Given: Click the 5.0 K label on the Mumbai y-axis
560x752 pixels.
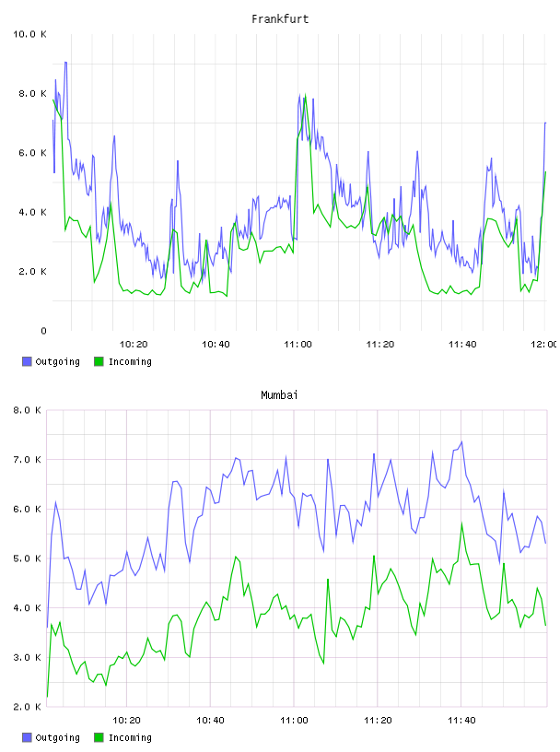Looking at the screenshot, I should coord(27,558).
